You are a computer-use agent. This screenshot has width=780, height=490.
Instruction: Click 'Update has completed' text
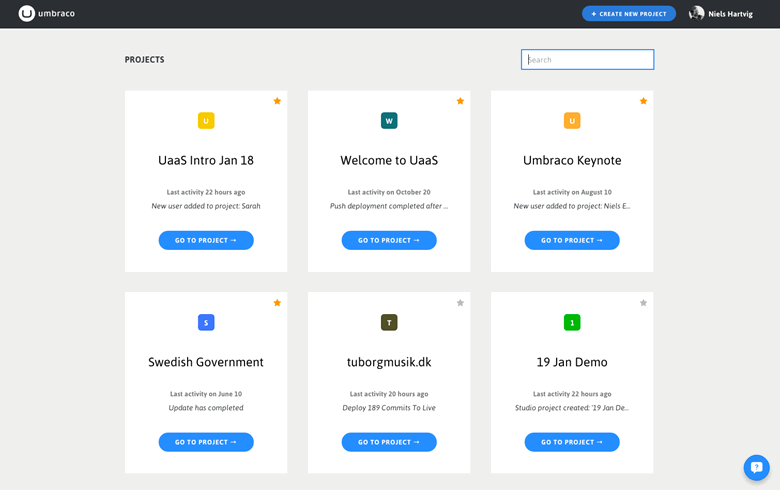point(206,408)
